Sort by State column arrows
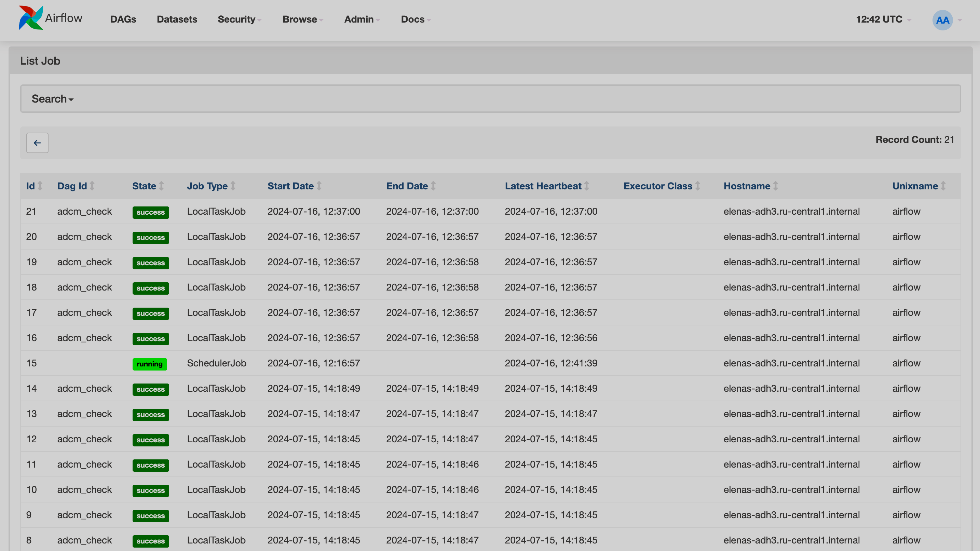The height and width of the screenshot is (551, 980). pos(161,186)
